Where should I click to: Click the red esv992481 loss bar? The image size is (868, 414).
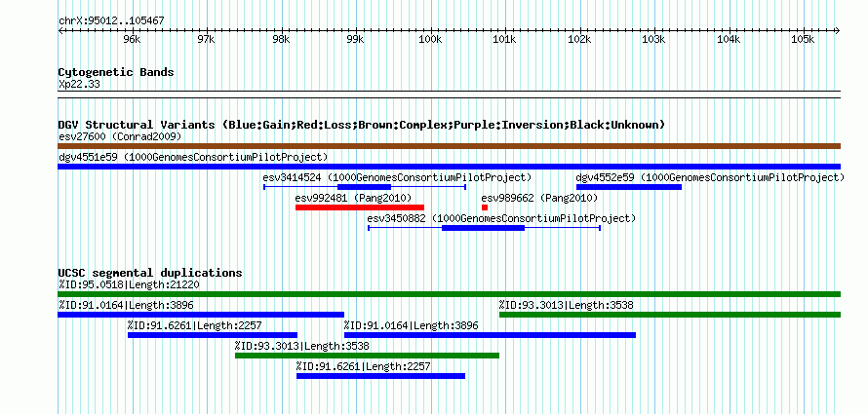(x=360, y=207)
